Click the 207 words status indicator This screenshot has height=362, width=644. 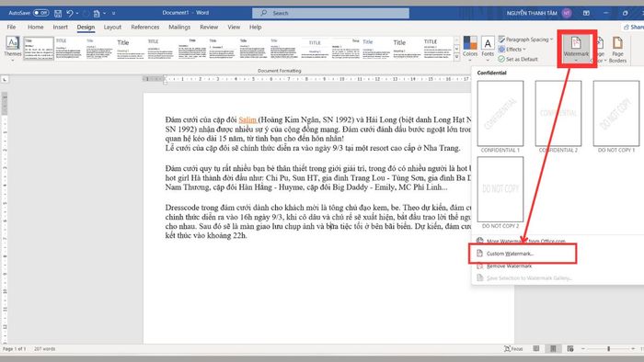coord(44,349)
